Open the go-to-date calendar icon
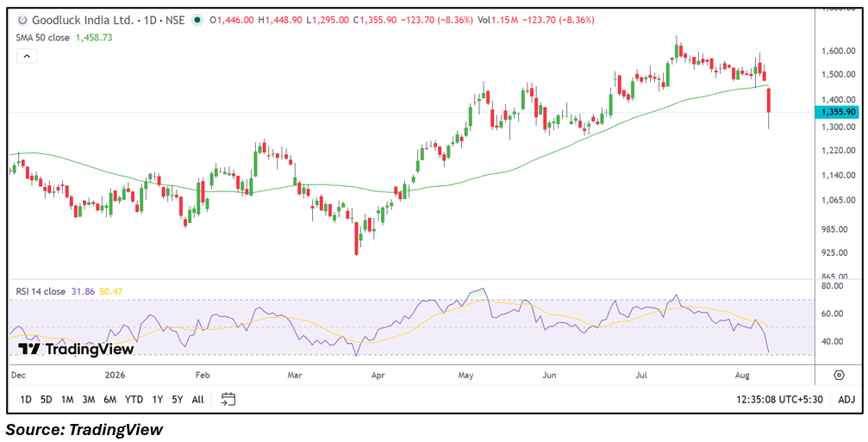This screenshot has width=868, height=442. click(228, 400)
